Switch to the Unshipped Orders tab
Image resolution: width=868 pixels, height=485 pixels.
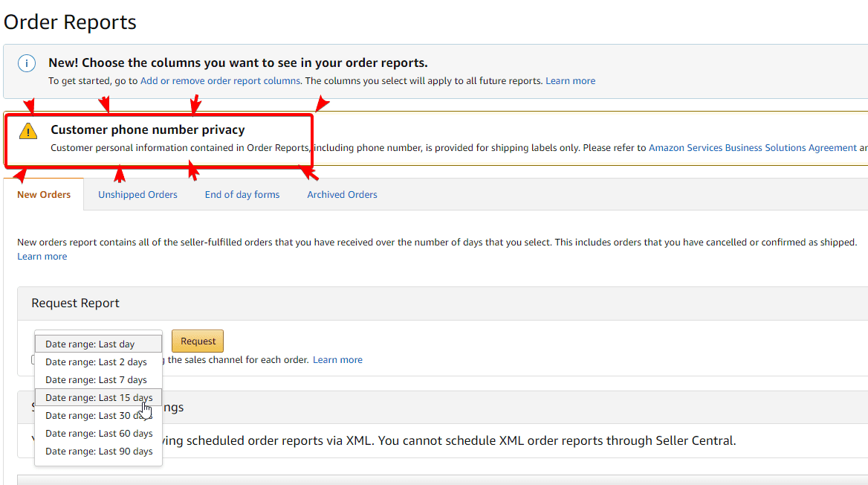pos(137,194)
